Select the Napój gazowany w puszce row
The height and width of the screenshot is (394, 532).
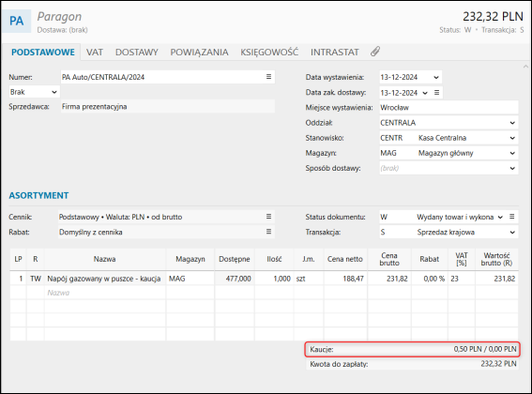coord(264,279)
